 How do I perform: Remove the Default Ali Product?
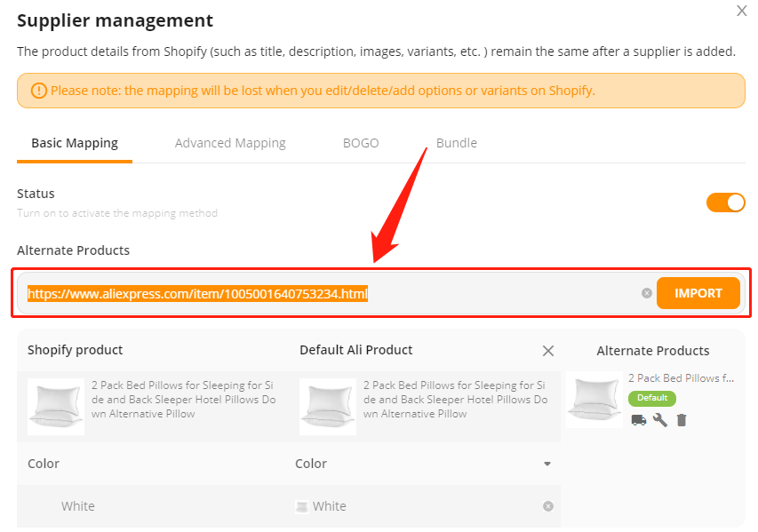pos(547,351)
